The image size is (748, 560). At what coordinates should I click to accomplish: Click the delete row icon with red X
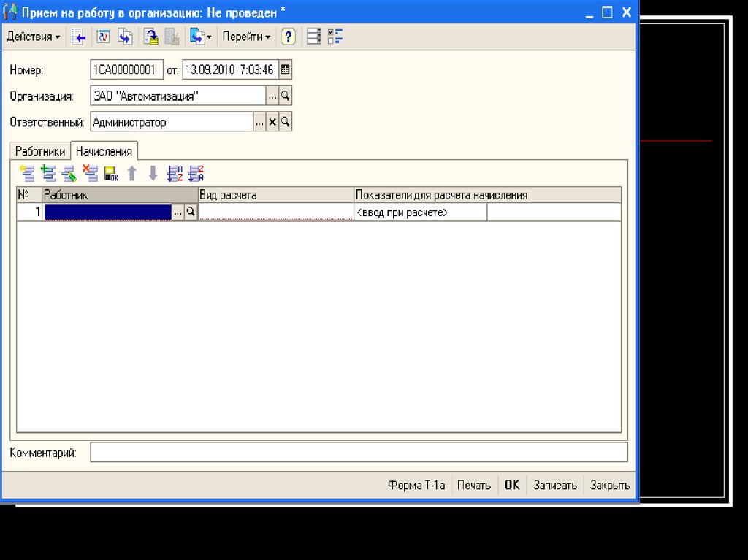pos(91,173)
